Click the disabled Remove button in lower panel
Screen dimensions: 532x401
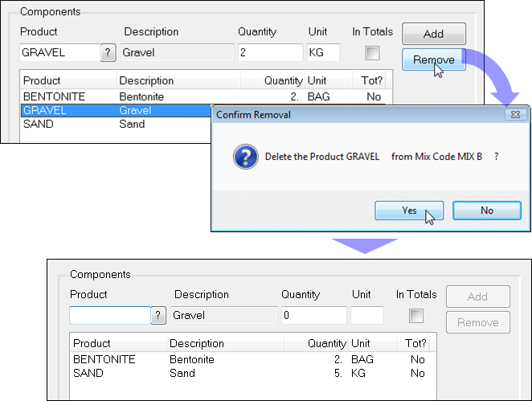[x=477, y=322]
